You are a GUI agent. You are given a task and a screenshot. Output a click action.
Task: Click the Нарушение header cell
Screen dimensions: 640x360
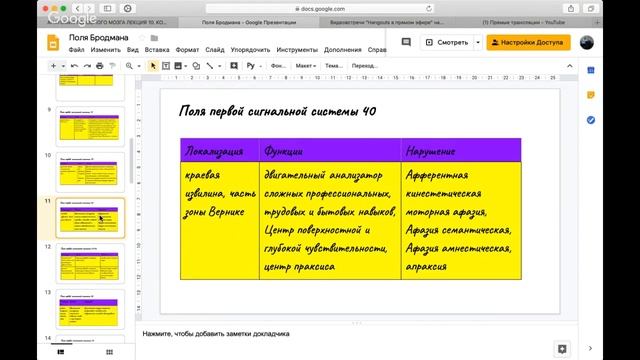tap(461, 151)
